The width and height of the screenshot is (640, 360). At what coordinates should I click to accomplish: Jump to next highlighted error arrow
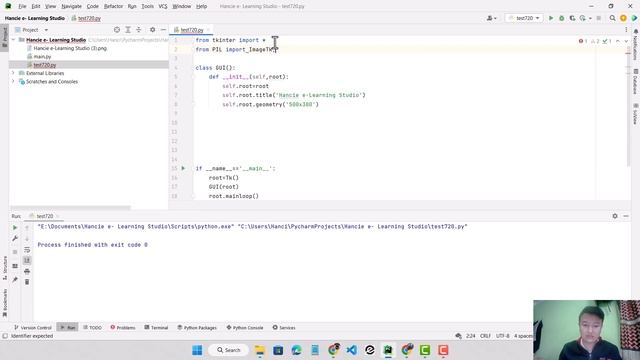(626, 41)
